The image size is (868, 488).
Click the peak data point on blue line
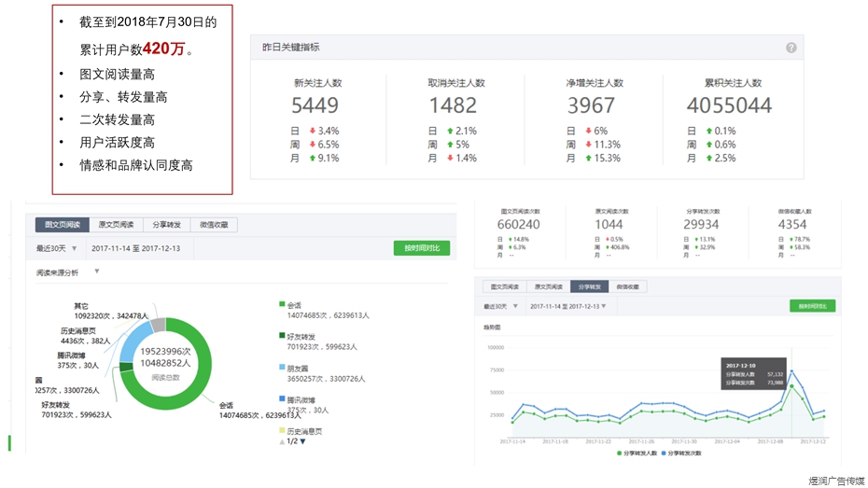coord(792,371)
